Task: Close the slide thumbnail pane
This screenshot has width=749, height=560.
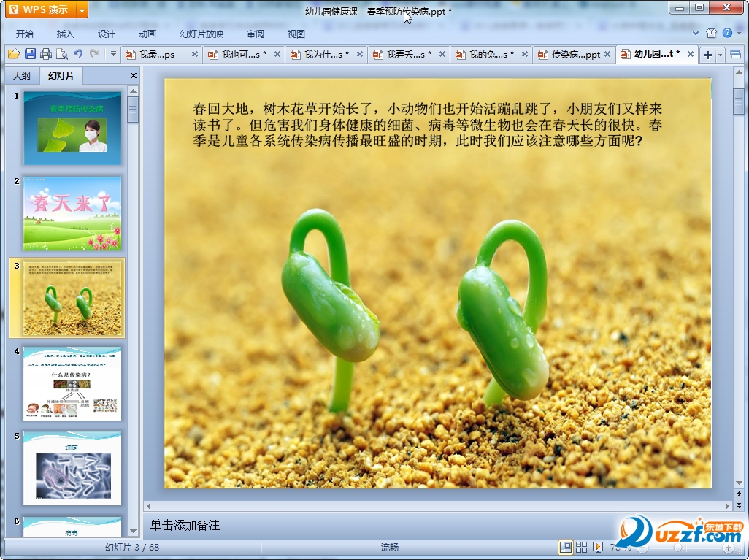Action: [x=134, y=75]
